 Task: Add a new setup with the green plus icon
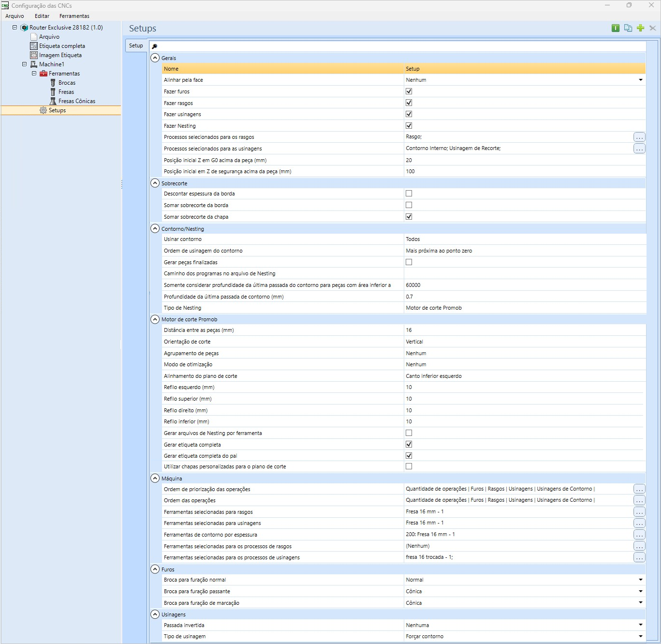coord(641,28)
